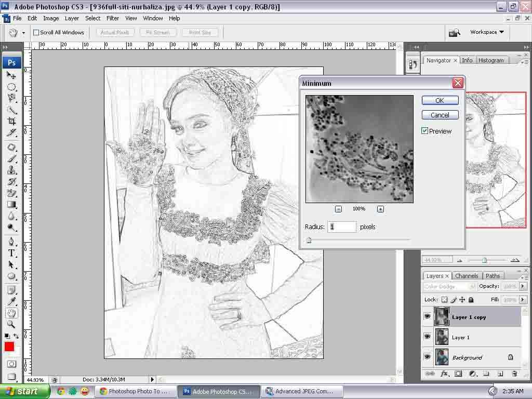Expand the collapsed toolbox panel arrows
The height and width of the screenshot is (399, 532).
point(5,47)
